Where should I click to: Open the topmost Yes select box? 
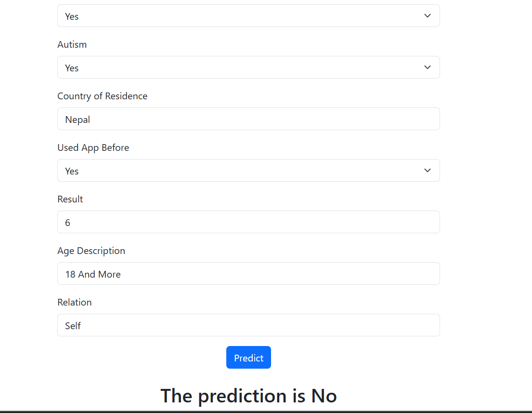(x=248, y=15)
